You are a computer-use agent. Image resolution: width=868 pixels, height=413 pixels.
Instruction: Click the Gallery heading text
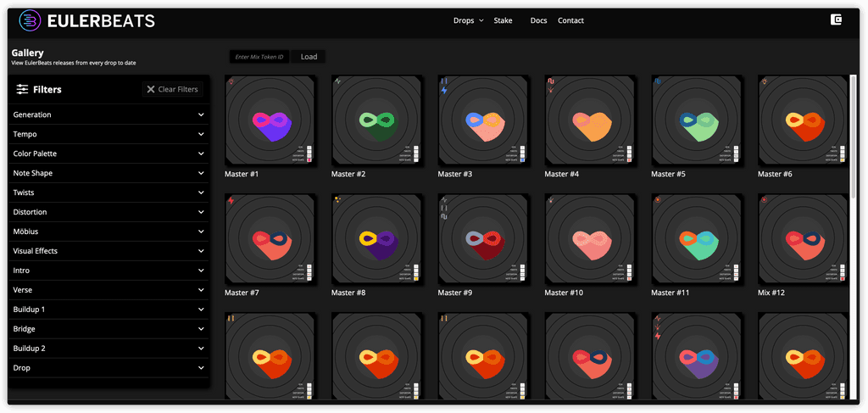(28, 53)
